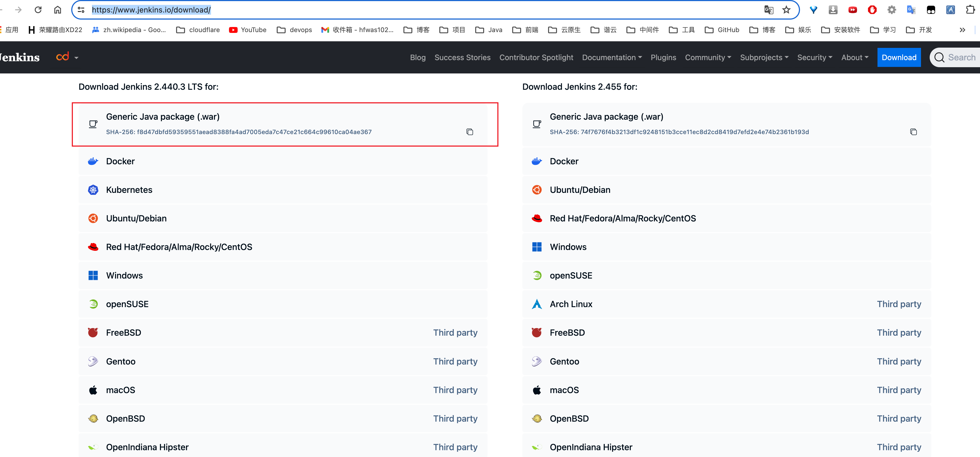The height and width of the screenshot is (457, 980).
Task: Open the Java bookmark folder
Action: point(489,30)
